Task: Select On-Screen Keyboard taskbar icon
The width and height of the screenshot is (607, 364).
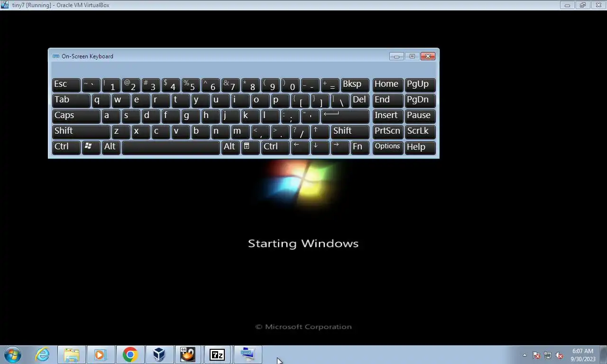Action: point(247,355)
